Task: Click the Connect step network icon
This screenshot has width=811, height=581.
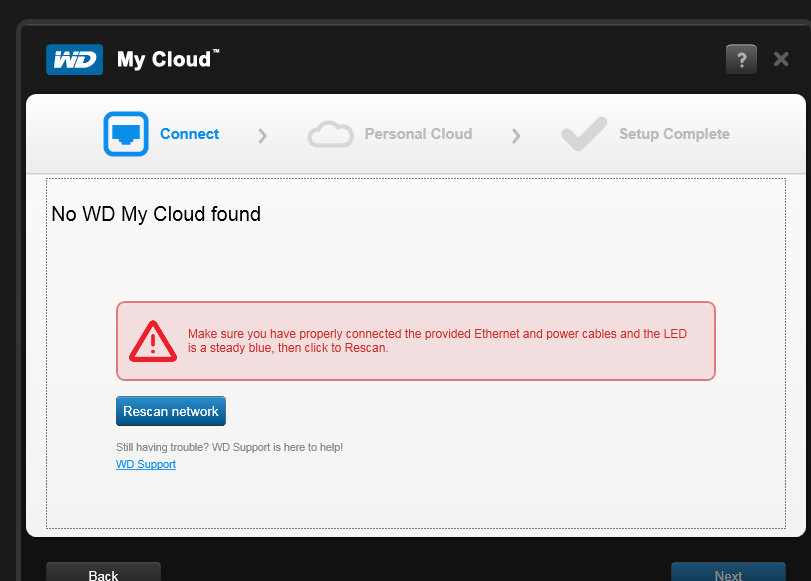Action: [x=126, y=134]
